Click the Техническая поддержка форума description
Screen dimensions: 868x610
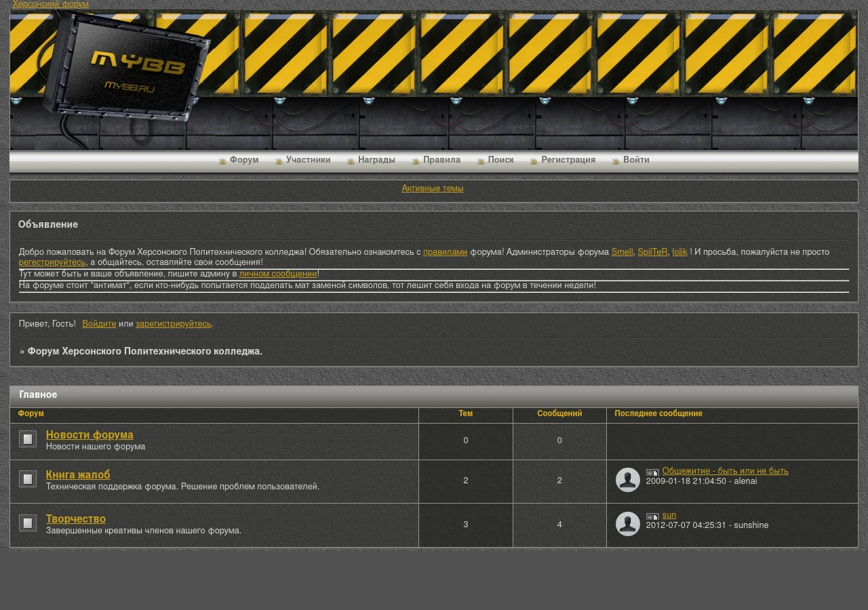click(x=182, y=487)
